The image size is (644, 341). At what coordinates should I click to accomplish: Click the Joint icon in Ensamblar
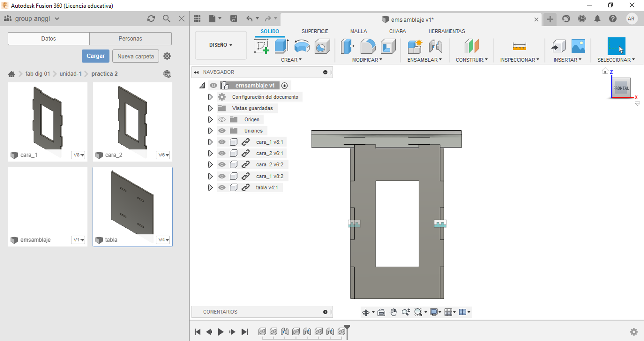(436, 46)
